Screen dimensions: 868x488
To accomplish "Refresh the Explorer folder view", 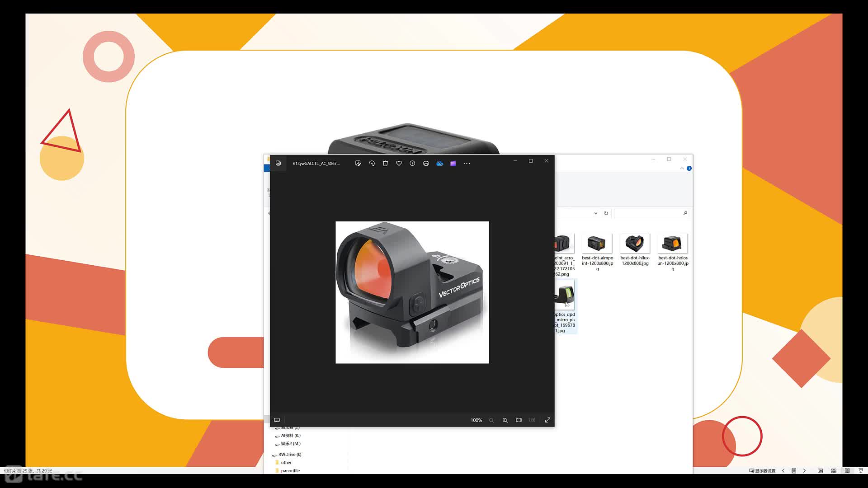I will coord(606,213).
